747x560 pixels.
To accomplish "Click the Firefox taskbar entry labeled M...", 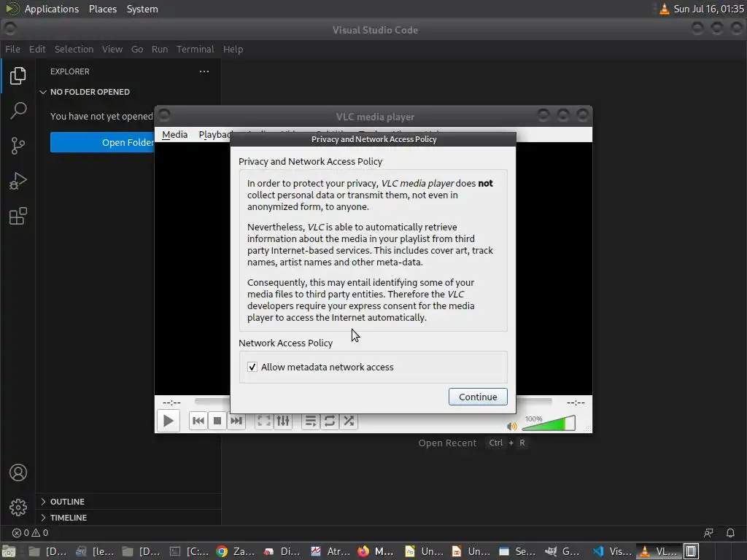I will pyautogui.click(x=376, y=551).
